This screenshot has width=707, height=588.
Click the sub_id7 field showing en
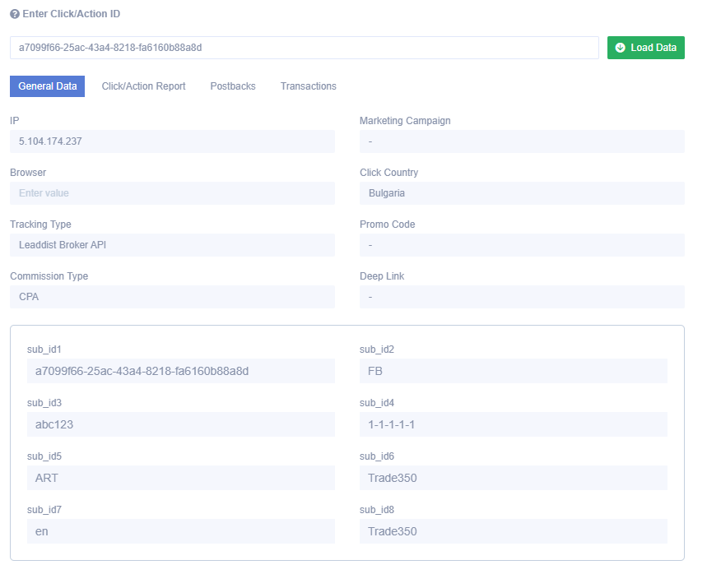181,532
